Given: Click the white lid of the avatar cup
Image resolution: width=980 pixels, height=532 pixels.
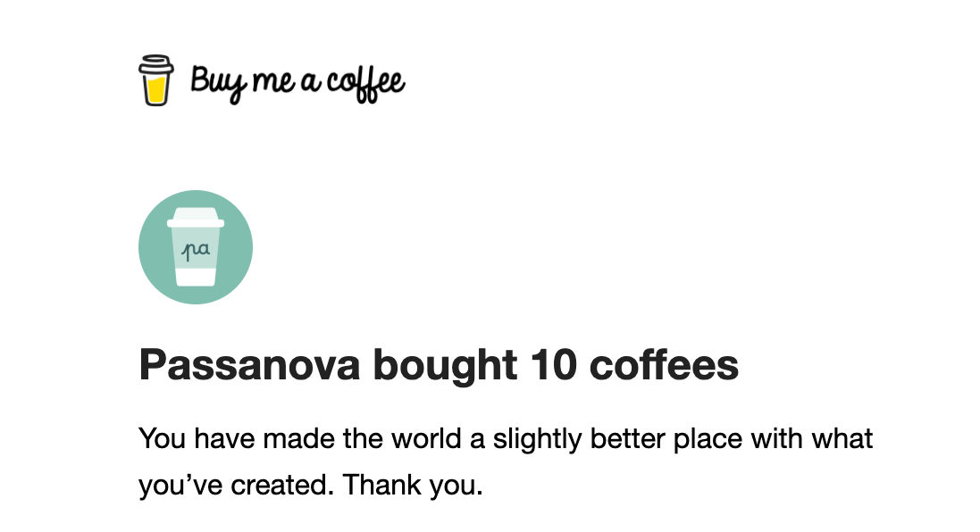Looking at the screenshot, I should [x=196, y=217].
